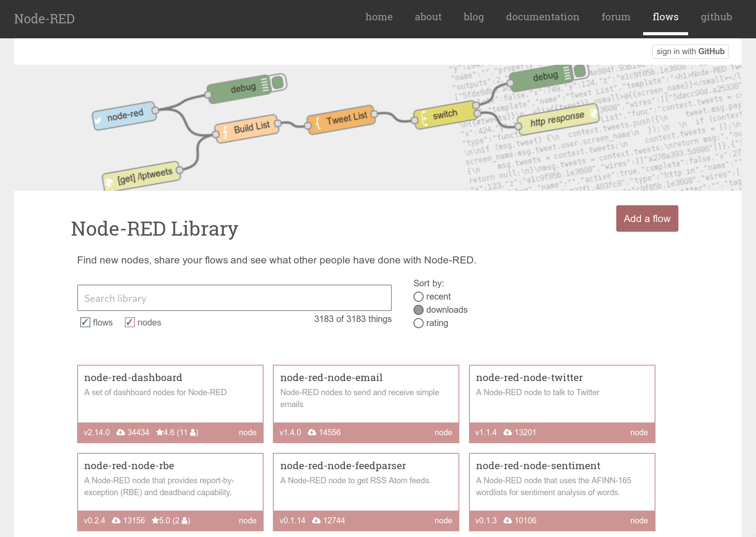Click the rbe card description about report-by-exception

[159, 486]
